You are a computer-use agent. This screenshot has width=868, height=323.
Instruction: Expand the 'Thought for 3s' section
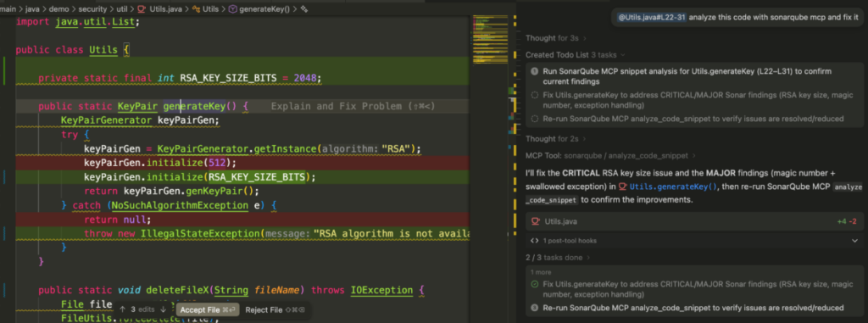coord(556,38)
